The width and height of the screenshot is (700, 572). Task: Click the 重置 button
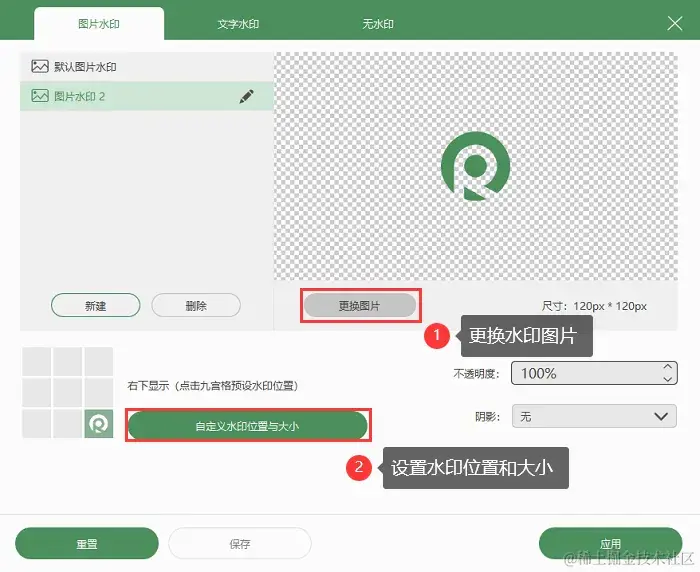87,543
